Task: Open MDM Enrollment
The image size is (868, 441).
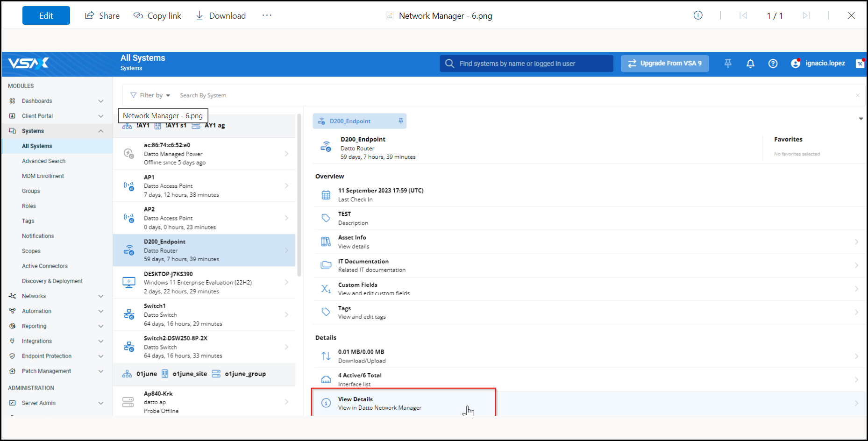Action: click(x=43, y=176)
